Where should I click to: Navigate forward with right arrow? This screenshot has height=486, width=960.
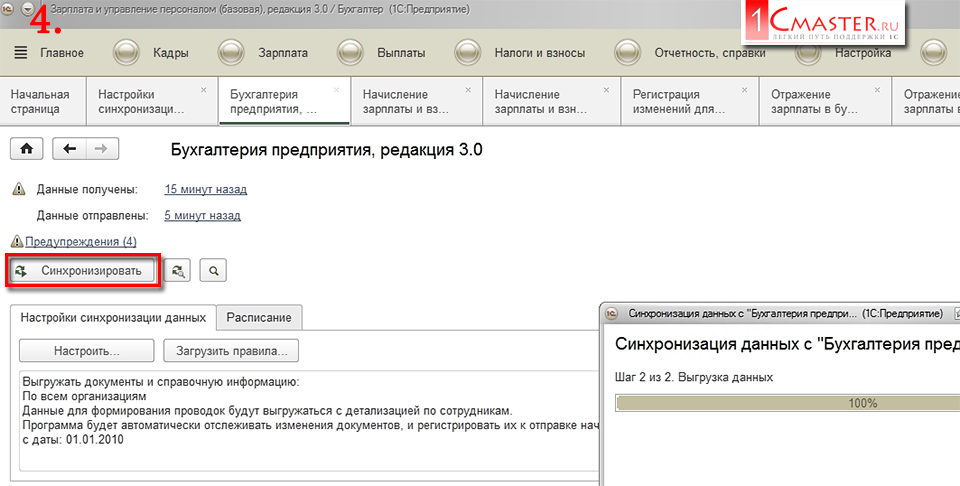[102, 149]
